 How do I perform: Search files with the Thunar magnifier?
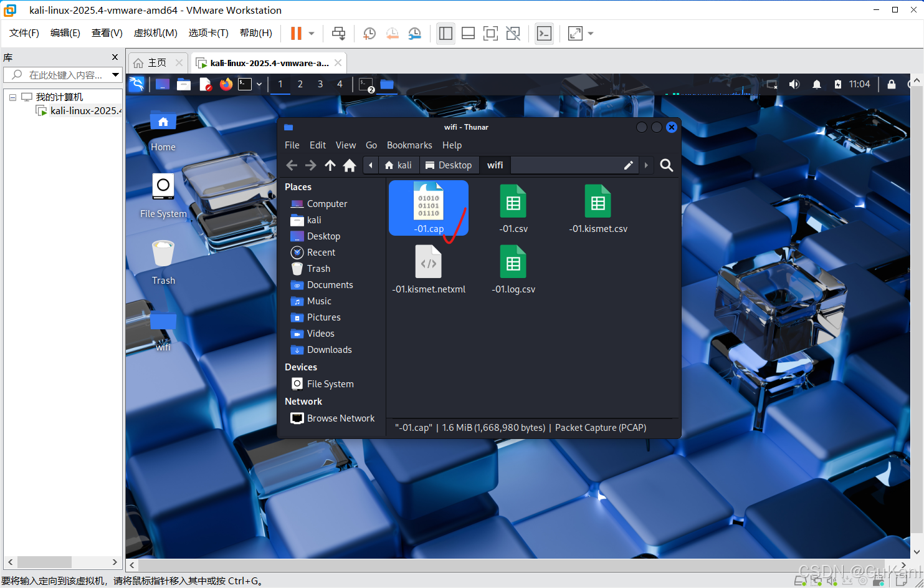pos(667,165)
